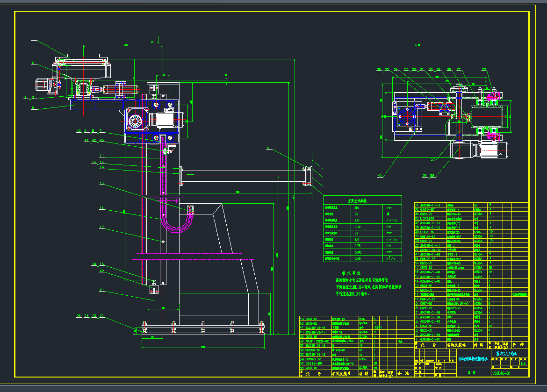Select part code JSGD40-01-01 in row 1
This screenshot has width=547, height=392.
click(x=430, y=339)
